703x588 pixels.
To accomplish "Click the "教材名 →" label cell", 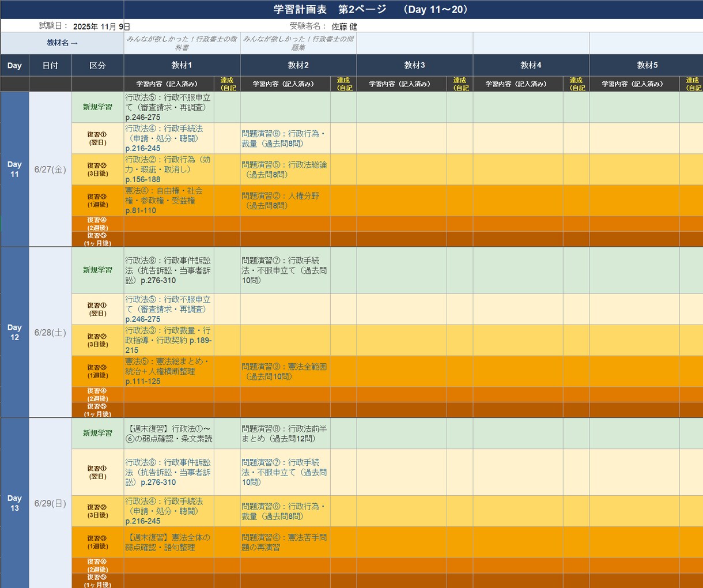I will pos(62,43).
